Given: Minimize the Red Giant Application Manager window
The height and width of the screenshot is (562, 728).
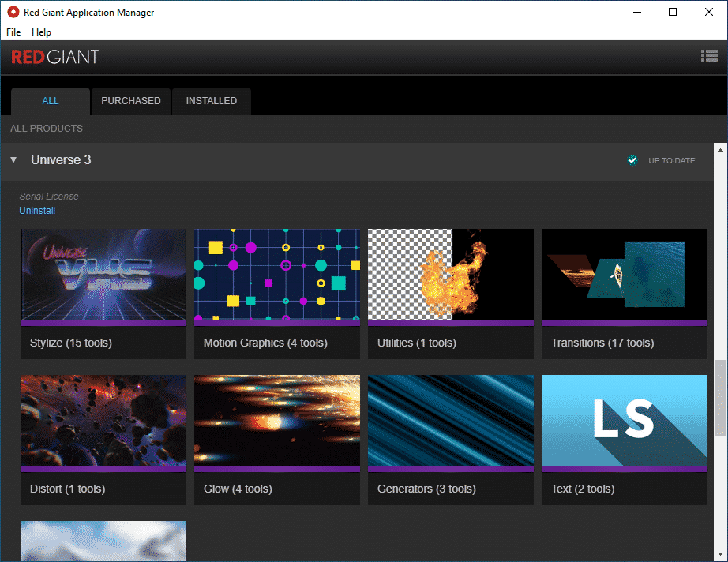Looking at the screenshot, I should (x=637, y=12).
